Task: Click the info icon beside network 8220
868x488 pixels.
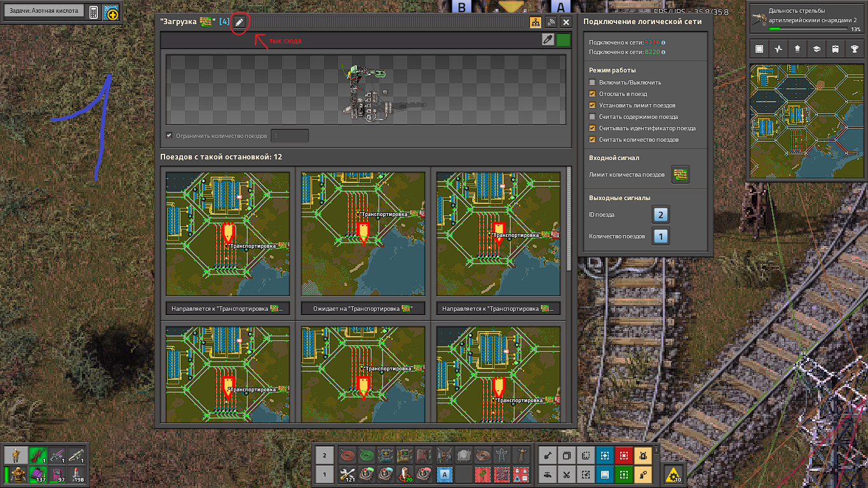Action: pos(663,53)
